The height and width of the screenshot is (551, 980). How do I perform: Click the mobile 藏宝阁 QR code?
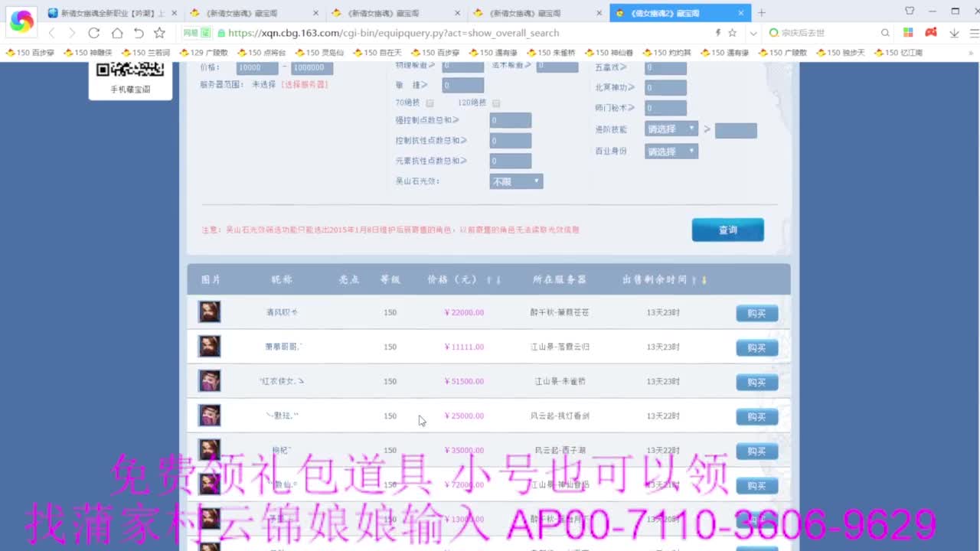pos(130,70)
